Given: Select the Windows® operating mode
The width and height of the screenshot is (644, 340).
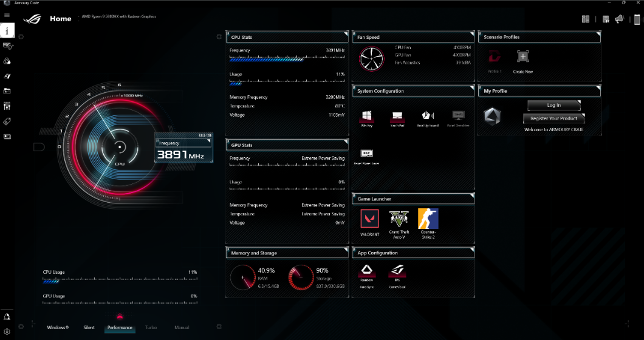Looking at the screenshot, I should pyautogui.click(x=58, y=328).
